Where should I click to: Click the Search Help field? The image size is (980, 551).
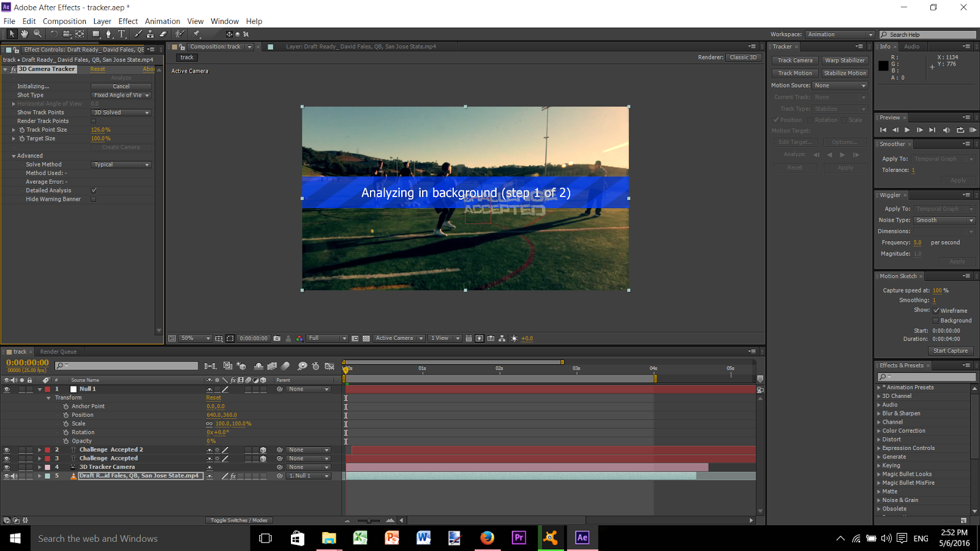[x=928, y=35]
